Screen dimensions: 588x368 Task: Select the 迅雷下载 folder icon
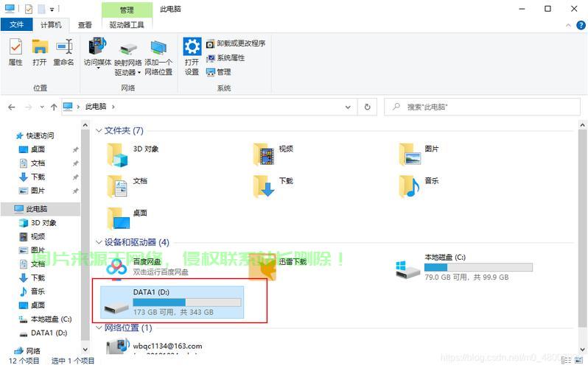click(x=263, y=268)
